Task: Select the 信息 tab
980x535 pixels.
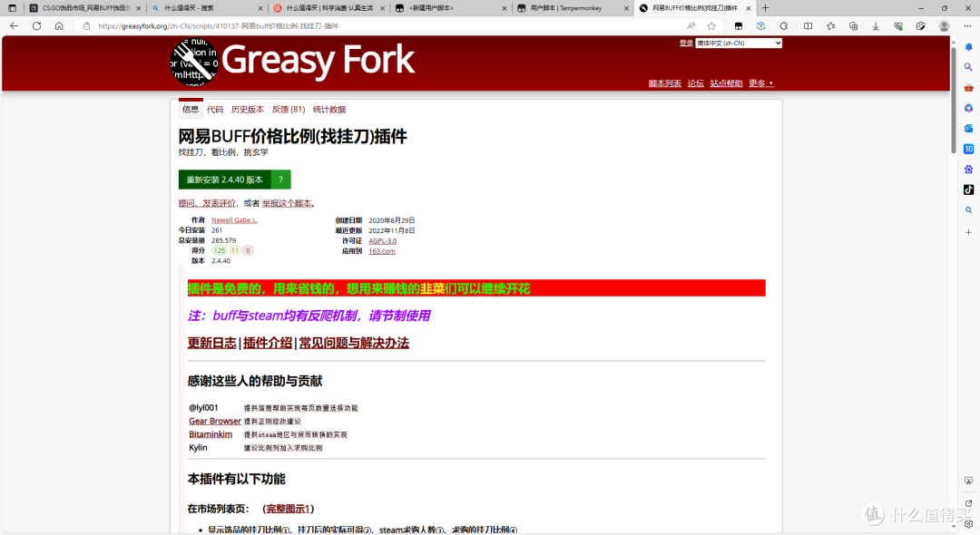Action: [191, 109]
